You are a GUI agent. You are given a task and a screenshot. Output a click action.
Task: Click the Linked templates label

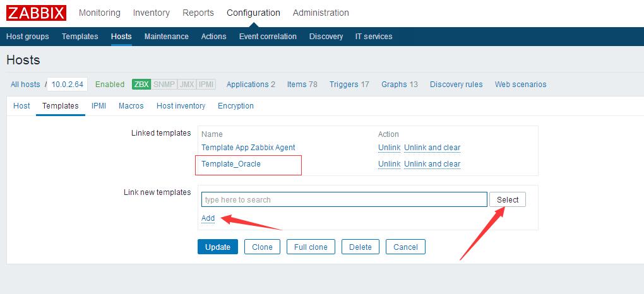pos(161,133)
